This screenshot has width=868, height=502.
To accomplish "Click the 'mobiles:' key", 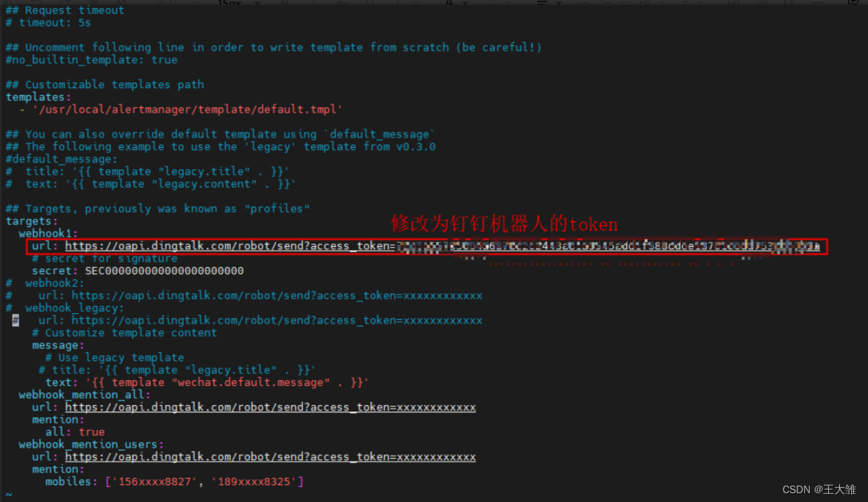I will point(71,481).
